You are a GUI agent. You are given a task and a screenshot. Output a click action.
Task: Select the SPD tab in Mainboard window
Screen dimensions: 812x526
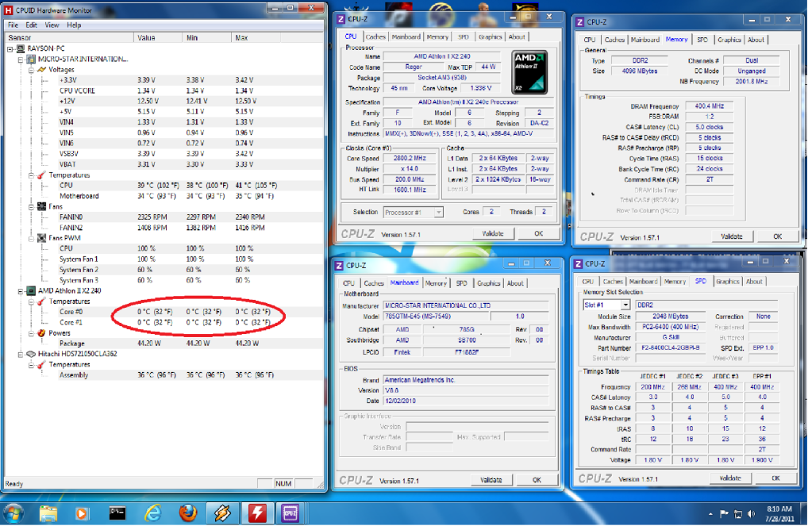(x=461, y=283)
